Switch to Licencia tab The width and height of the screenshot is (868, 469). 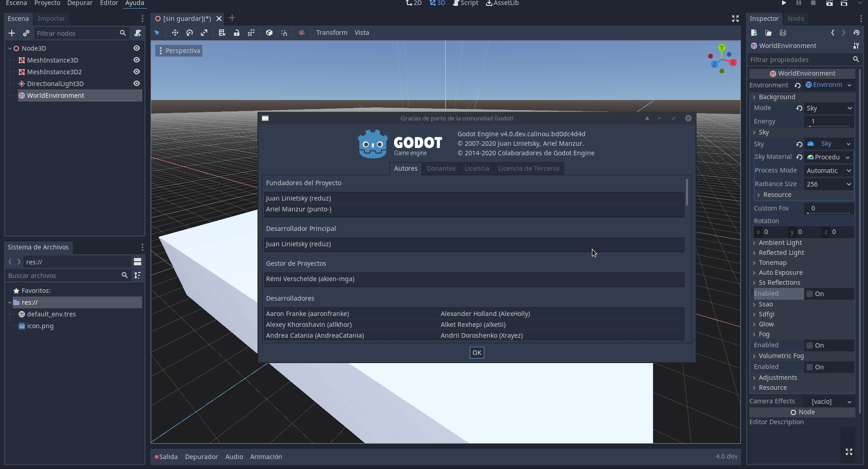point(477,168)
